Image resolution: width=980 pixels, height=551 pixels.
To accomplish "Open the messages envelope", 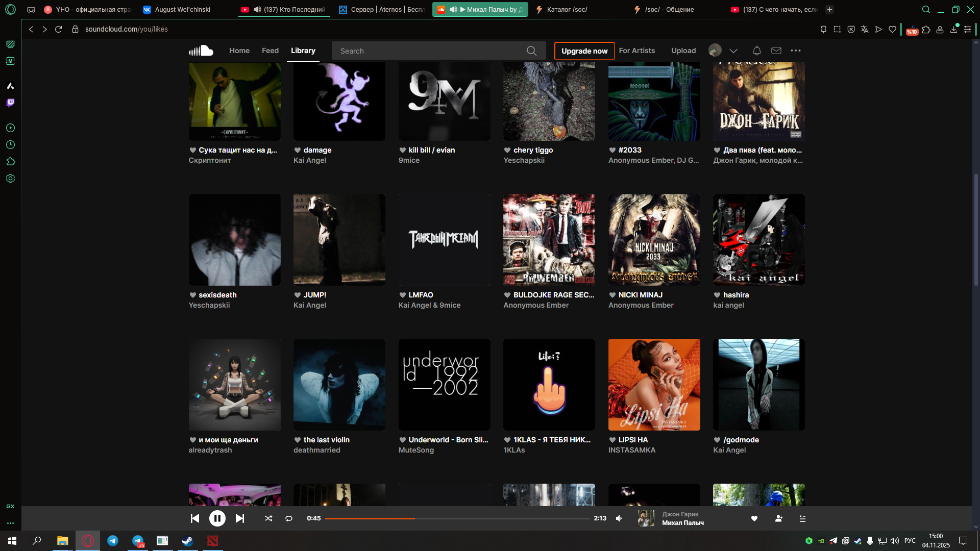I will [776, 51].
